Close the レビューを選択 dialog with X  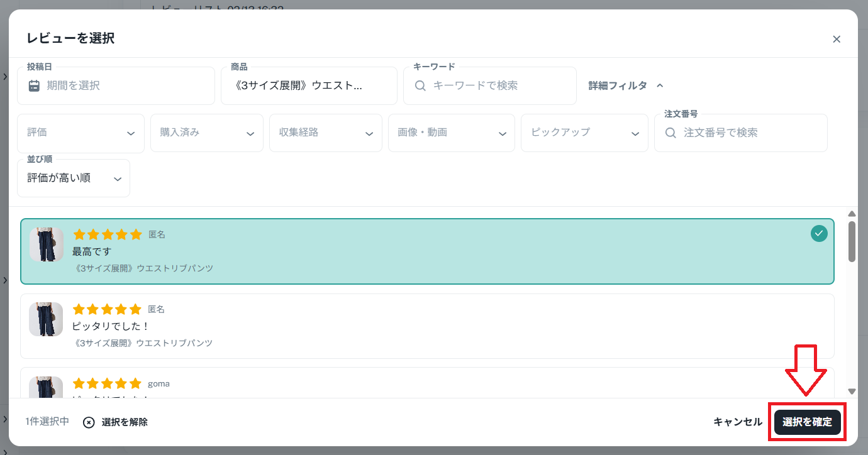[837, 39]
